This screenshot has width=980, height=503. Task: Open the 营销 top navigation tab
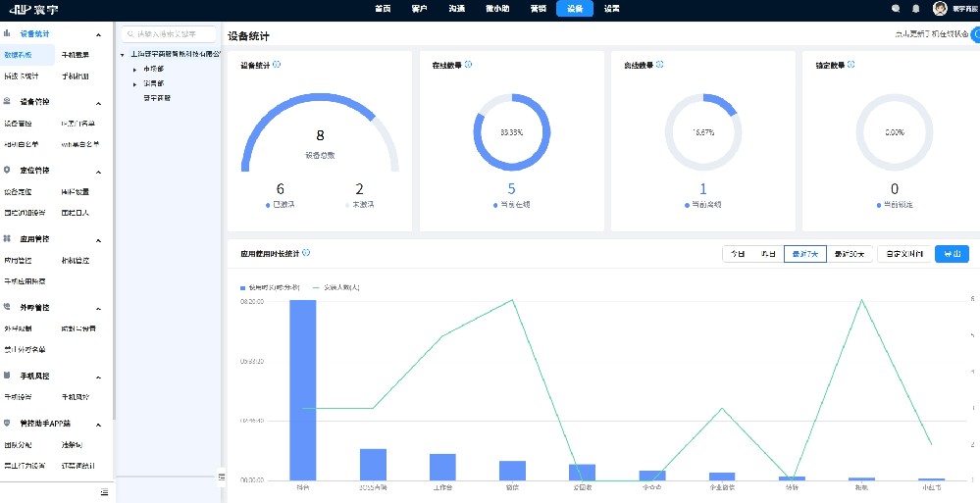tap(538, 9)
